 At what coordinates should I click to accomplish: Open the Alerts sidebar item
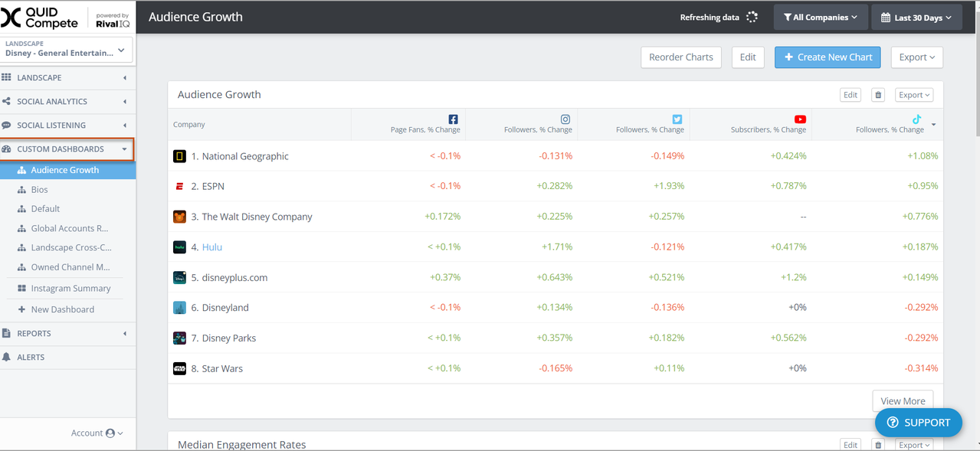(x=67, y=357)
